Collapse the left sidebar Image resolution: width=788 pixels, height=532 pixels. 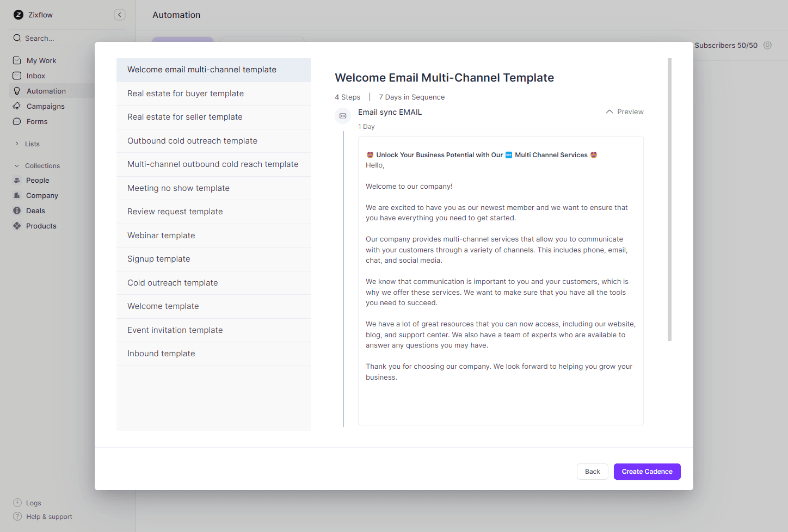click(120, 15)
